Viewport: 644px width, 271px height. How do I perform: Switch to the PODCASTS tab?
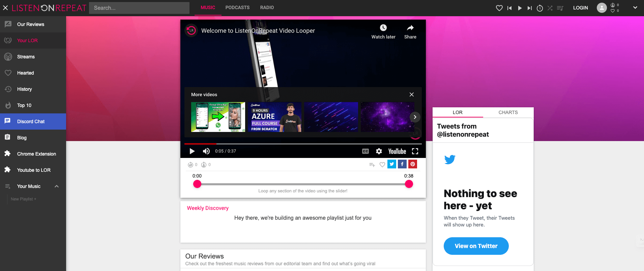237,7
